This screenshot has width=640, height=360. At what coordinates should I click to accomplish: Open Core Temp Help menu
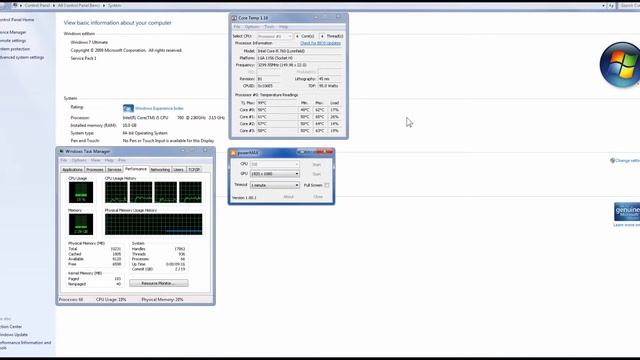pyautogui.click(x=283, y=27)
